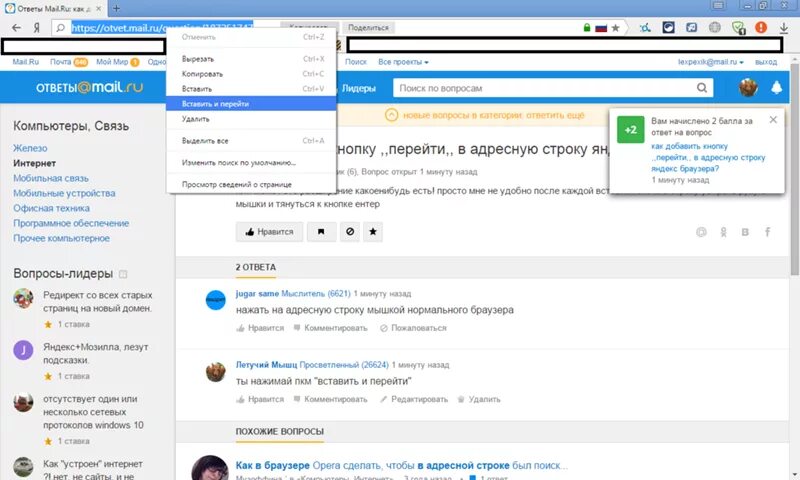Open Прочее компьютерное category

pyautogui.click(x=61, y=238)
